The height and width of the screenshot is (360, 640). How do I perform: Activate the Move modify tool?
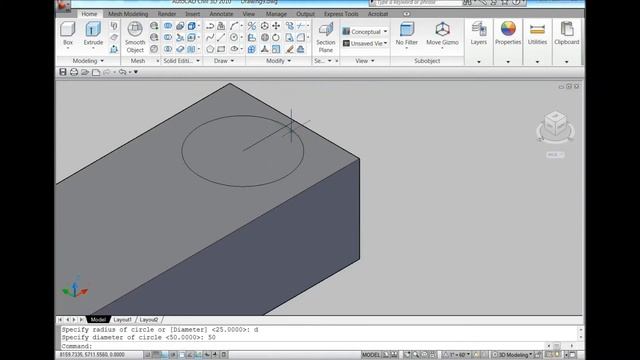[x=276, y=26]
